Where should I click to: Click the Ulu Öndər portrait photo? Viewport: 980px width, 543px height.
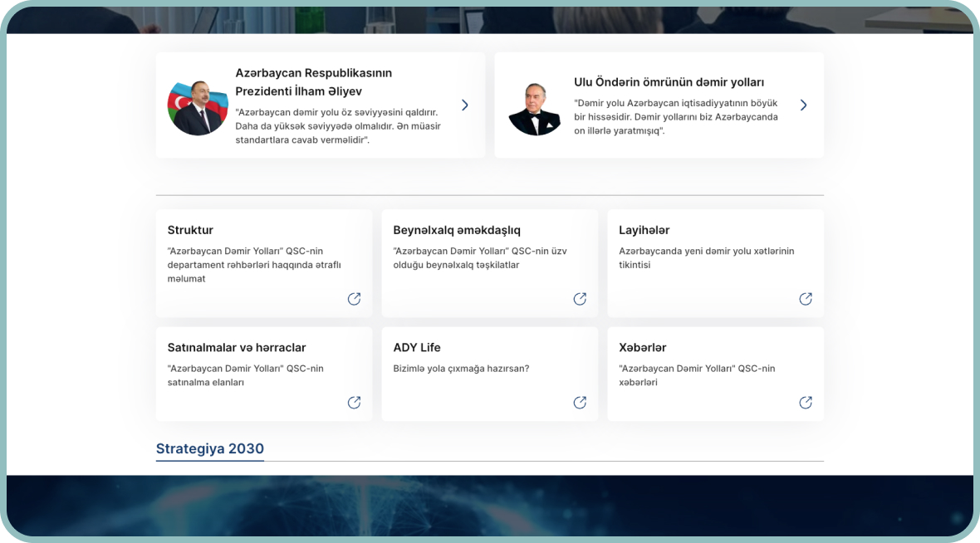[x=536, y=108]
